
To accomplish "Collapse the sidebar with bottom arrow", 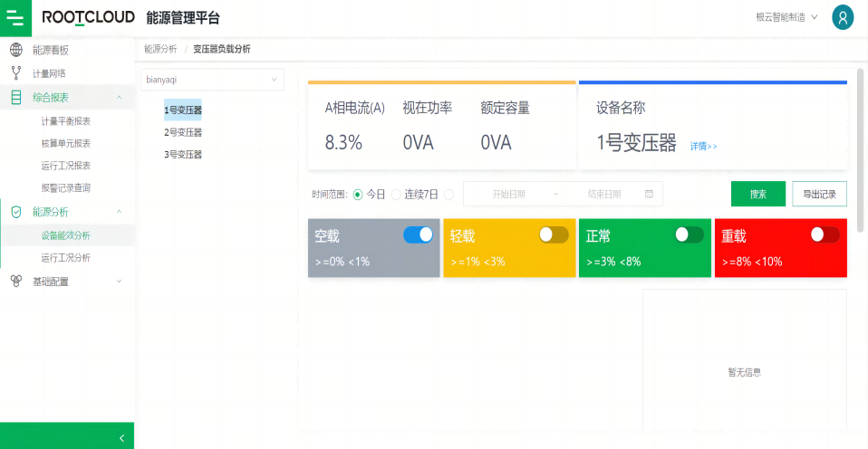I will [x=121, y=438].
